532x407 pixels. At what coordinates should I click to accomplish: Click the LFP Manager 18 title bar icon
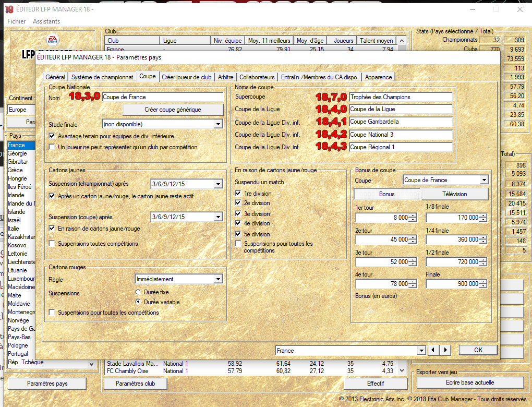point(9,9)
